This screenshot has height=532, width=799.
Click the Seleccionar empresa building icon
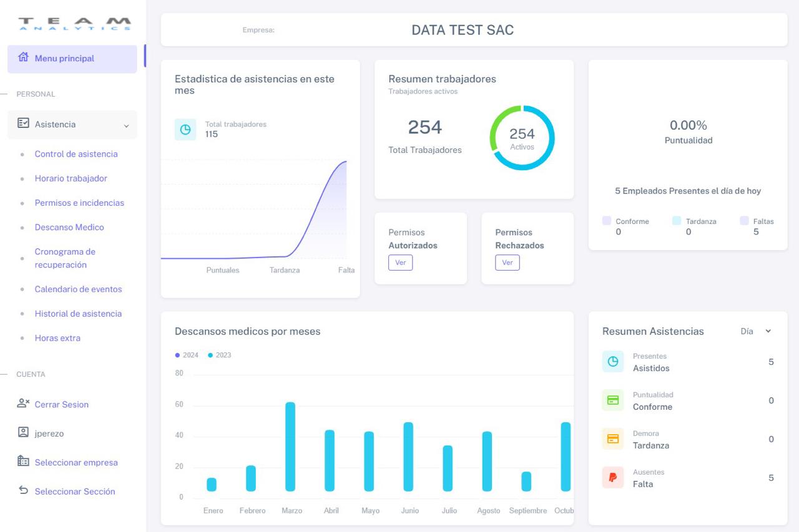click(x=24, y=462)
